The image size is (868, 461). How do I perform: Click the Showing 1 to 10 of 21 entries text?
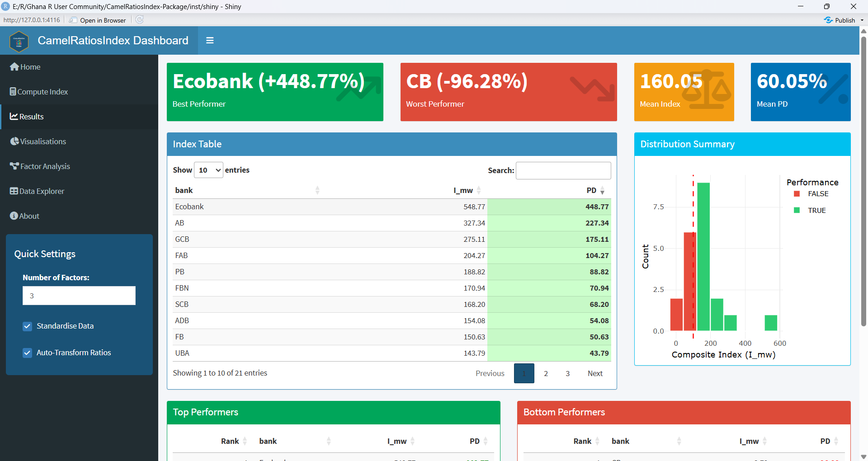tap(220, 373)
